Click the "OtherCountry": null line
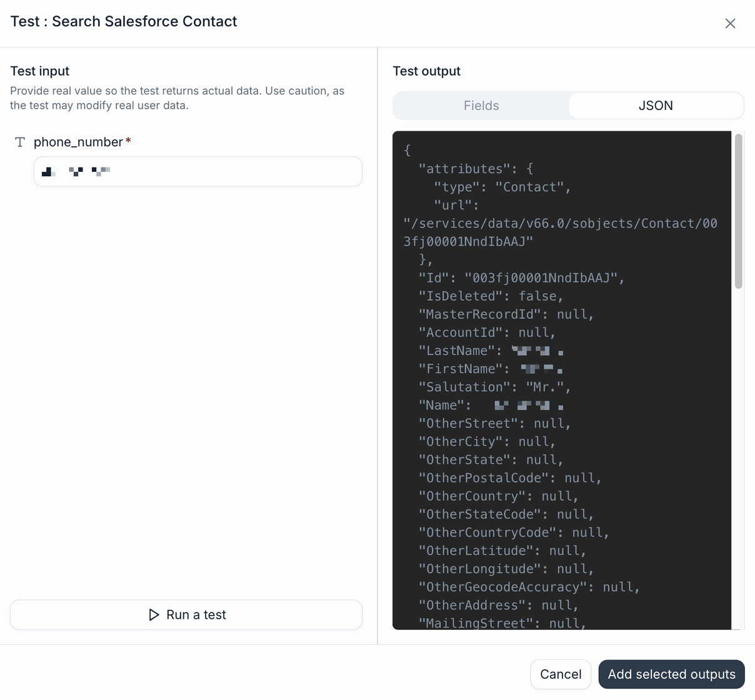755x700 pixels. tap(498, 496)
